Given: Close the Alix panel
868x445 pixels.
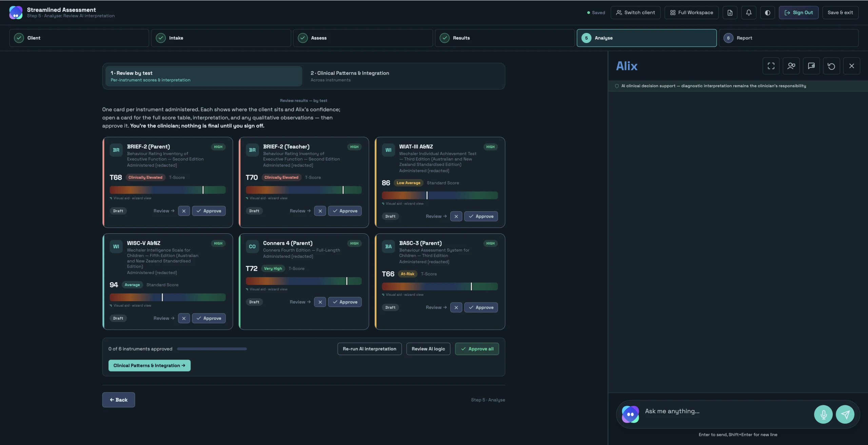Looking at the screenshot, I should pyautogui.click(x=851, y=66).
